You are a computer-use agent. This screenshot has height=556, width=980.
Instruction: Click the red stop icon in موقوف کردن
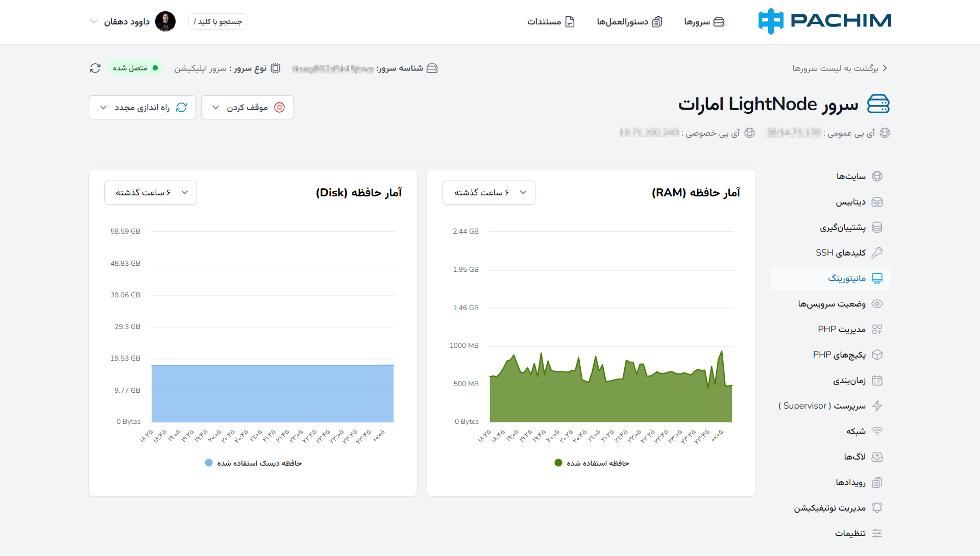click(279, 107)
